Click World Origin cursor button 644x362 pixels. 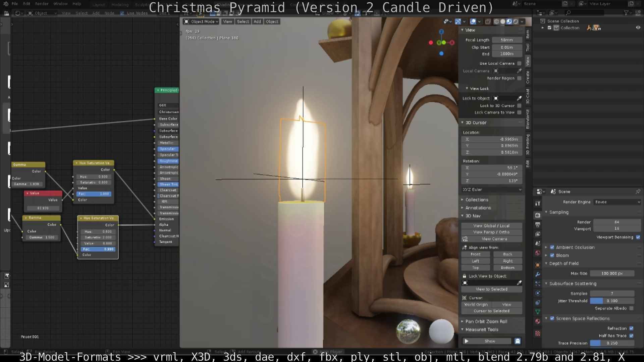click(476, 305)
